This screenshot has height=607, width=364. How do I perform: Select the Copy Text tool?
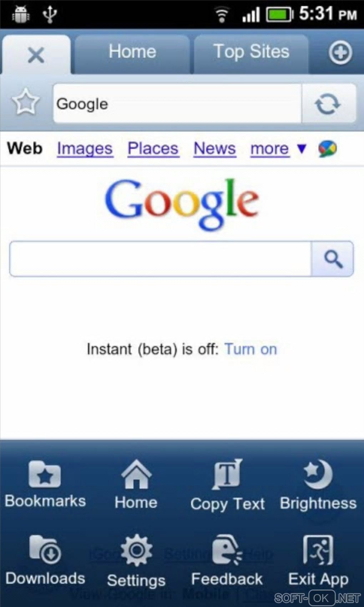click(227, 474)
